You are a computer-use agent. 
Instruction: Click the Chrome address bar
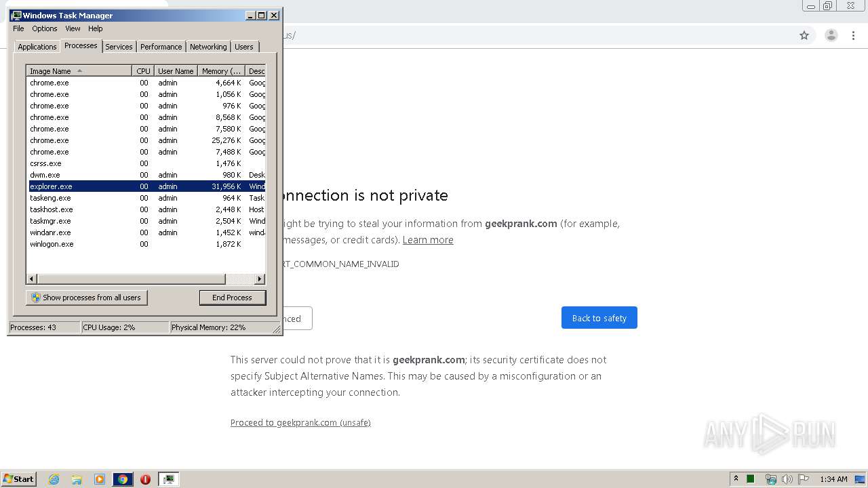coord(536,35)
